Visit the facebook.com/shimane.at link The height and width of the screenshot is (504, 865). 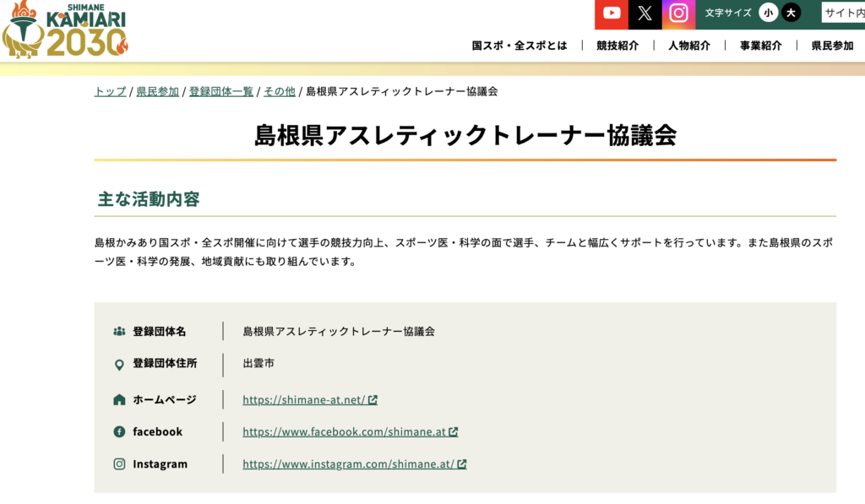click(344, 432)
